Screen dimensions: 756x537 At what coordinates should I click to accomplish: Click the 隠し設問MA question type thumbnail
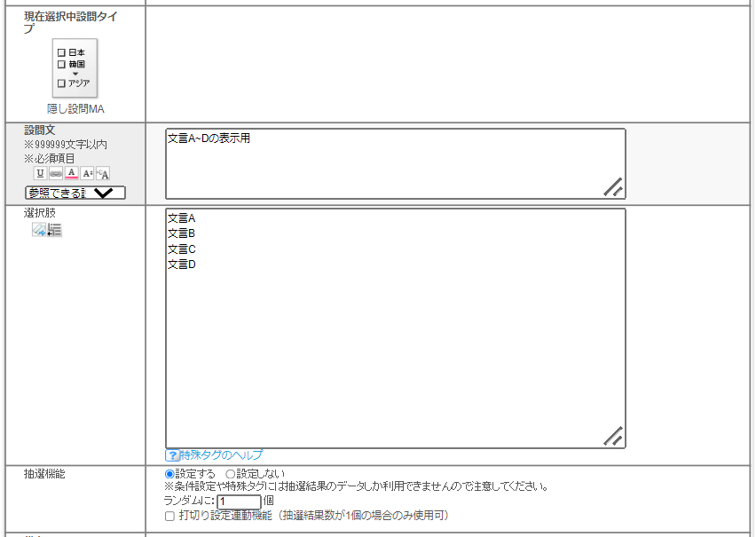tap(75, 67)
